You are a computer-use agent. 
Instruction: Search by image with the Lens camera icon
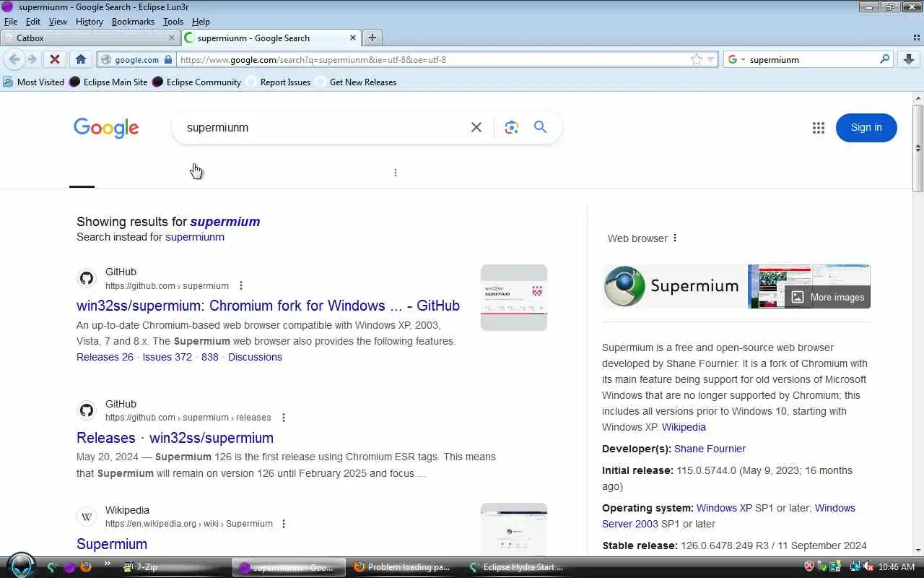pyautogui.click(x=512, y=127)
